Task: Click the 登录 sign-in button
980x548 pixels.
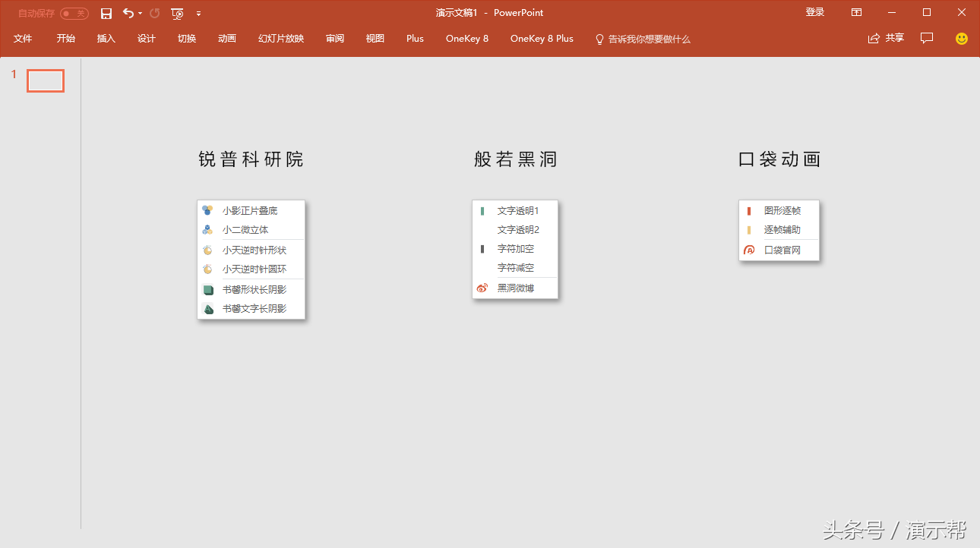Action: point(815,12)
